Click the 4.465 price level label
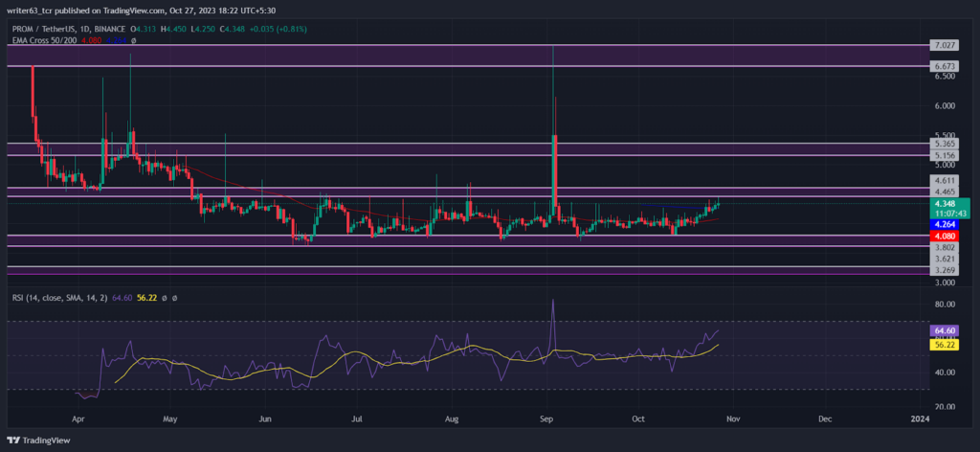 [x=943, y=192]
